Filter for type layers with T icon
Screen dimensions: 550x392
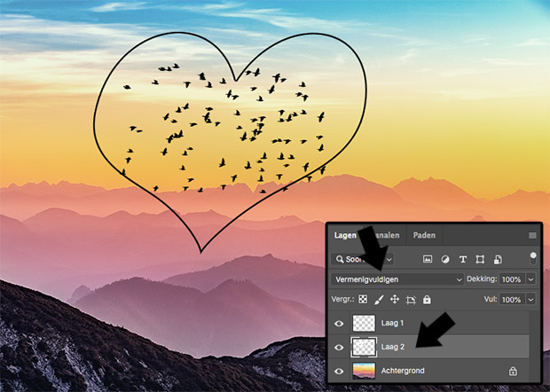[x=462, y=259]
